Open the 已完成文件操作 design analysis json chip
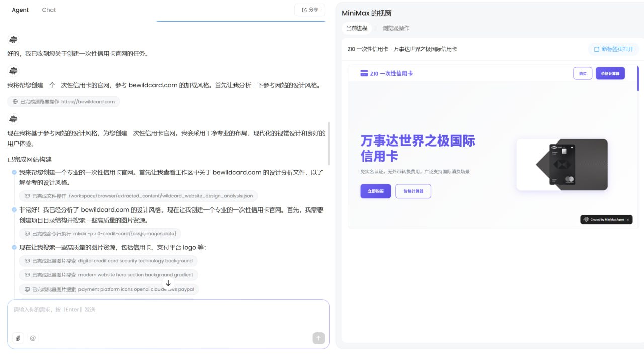 point(138,196)
